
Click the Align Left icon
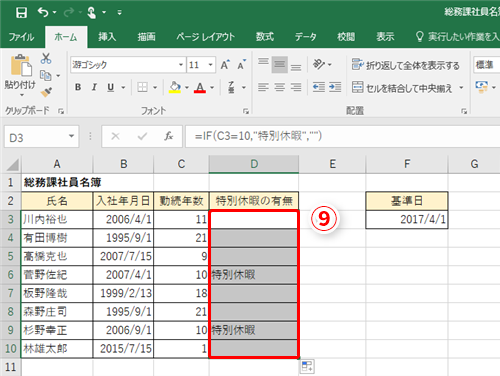click(263, 87)
